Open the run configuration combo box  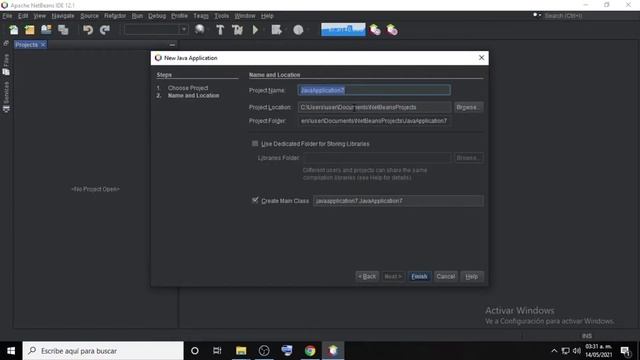pyautogui.click(x=156, y=30)
